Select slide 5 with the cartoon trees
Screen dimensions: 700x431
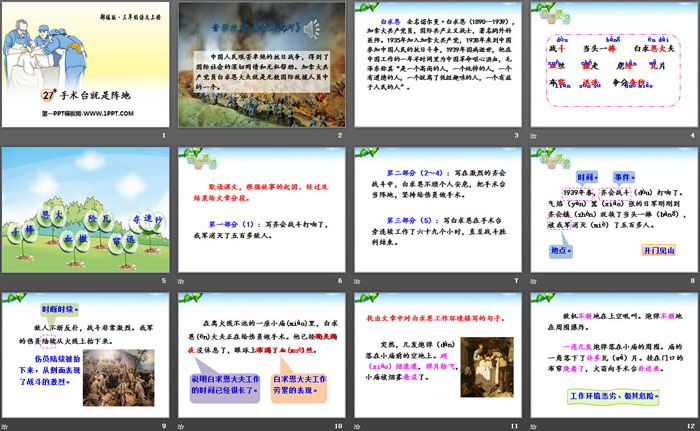(x=86, y=210)
